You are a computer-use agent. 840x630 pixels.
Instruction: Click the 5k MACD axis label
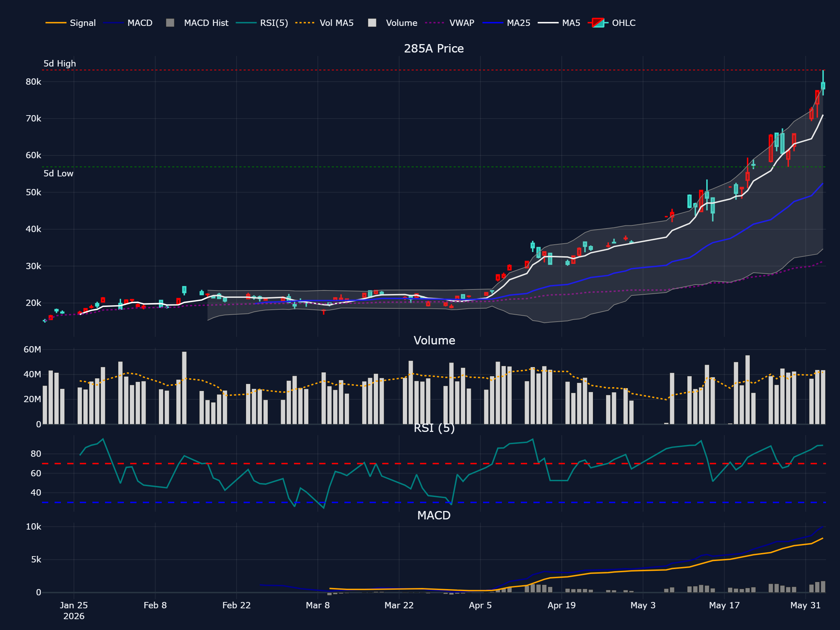(x=36, y=560)
